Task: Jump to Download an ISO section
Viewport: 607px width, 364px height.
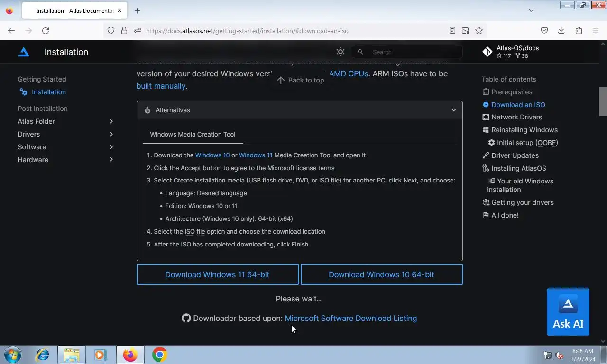Action: click(x=518, y=105)
